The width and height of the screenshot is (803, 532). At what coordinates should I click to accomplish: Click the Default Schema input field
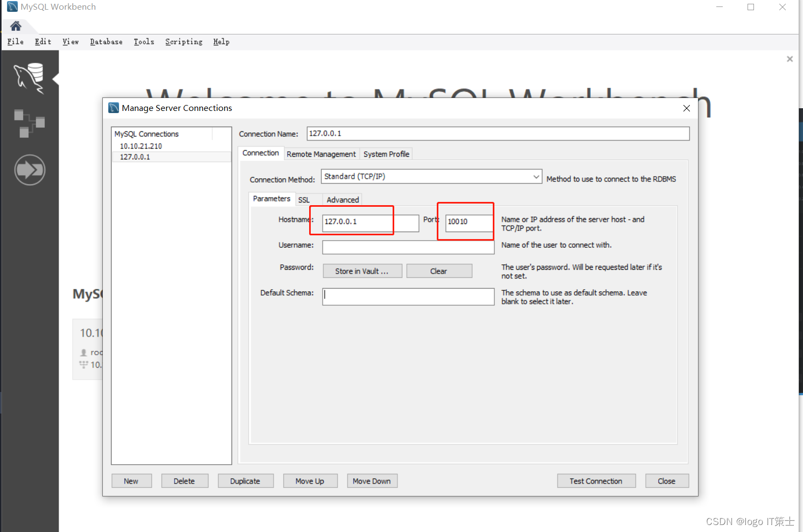(x=408, y=297)
